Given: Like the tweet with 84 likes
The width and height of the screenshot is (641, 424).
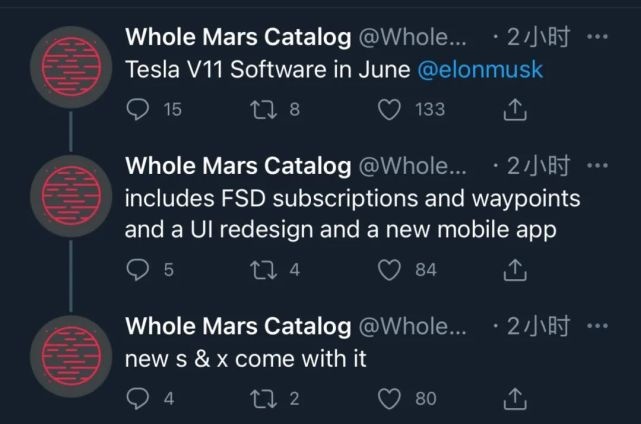Looking at the screenshot, I should point(389,270).
